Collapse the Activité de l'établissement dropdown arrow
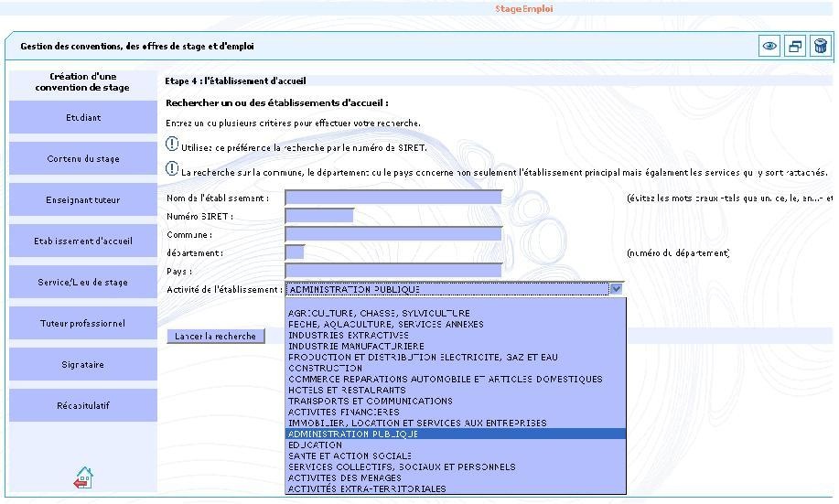The image size is (839, 504). pyautogui.click(x=616, y=289)
